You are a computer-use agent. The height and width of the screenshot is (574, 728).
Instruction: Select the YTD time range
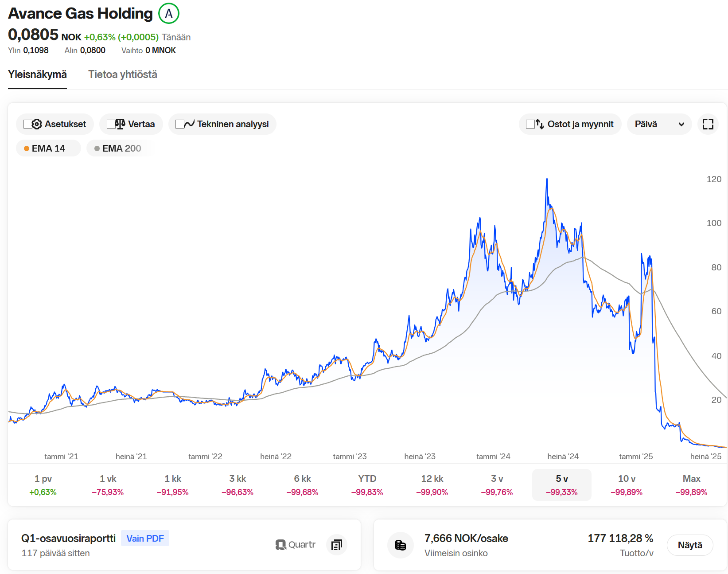point(367,485)
